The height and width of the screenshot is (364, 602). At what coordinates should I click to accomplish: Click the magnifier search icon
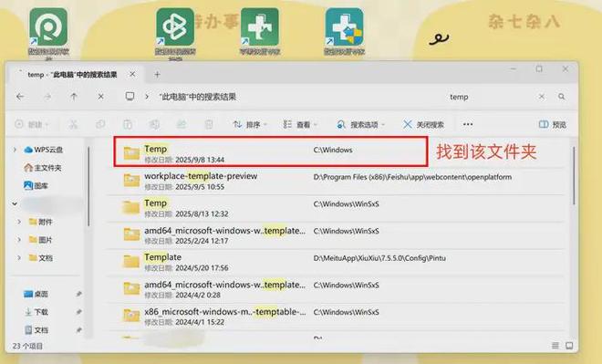tap(562, 97)
